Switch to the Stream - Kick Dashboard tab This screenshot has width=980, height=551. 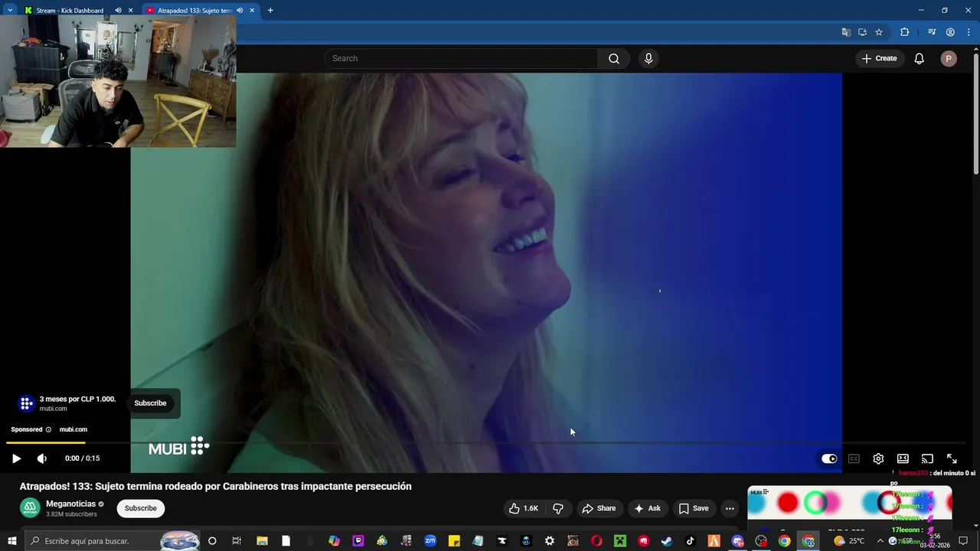pos(70,11)
